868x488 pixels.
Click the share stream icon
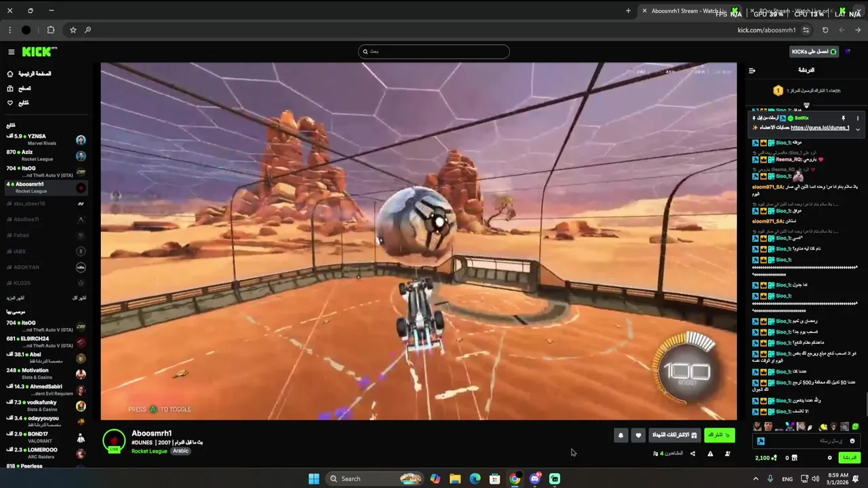coord(692,453)
